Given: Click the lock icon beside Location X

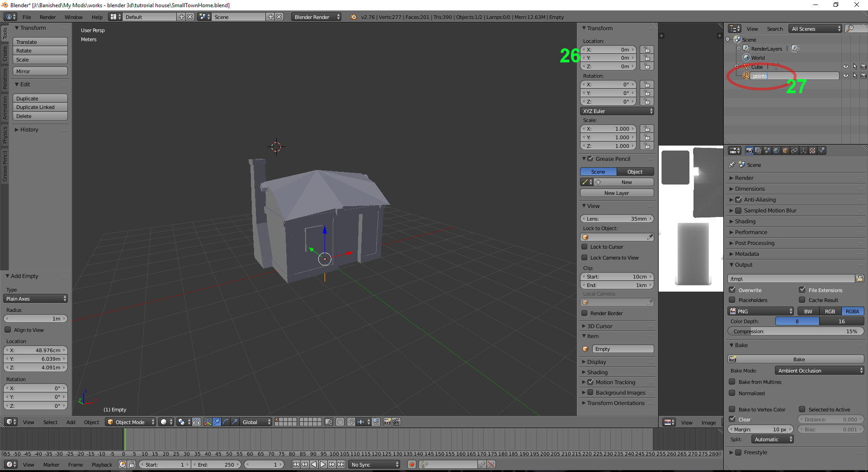Looking at the screenshot, I should point(647,50).
